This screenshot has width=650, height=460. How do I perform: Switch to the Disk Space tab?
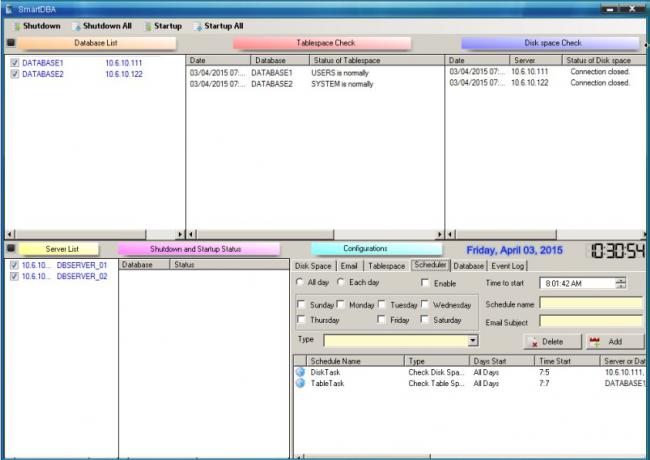click(313, 266)
